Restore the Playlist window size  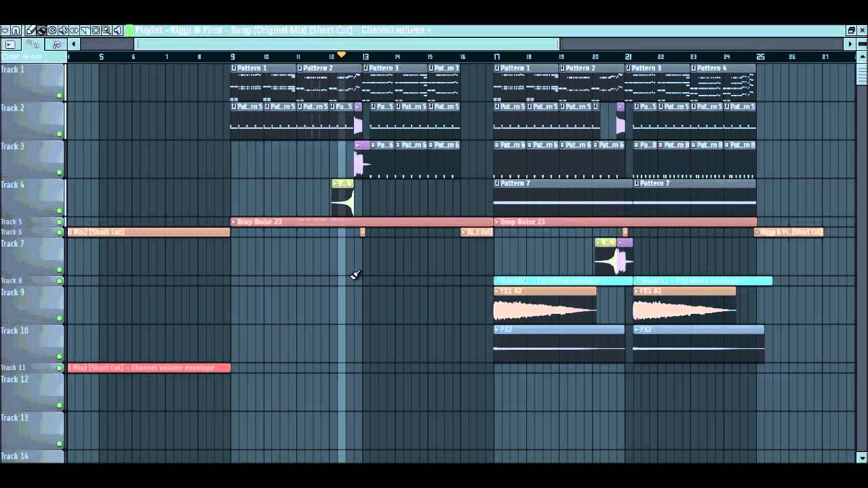coord(851,30)
